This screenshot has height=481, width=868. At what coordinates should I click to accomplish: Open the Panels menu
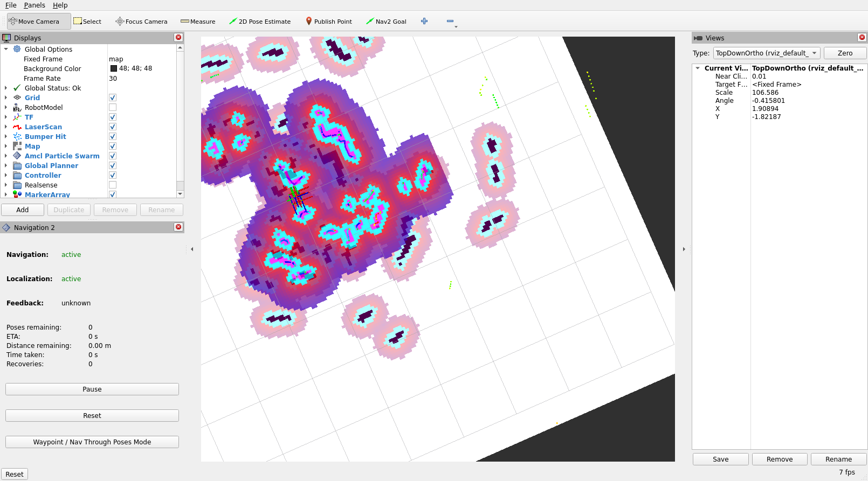point(35,5)
